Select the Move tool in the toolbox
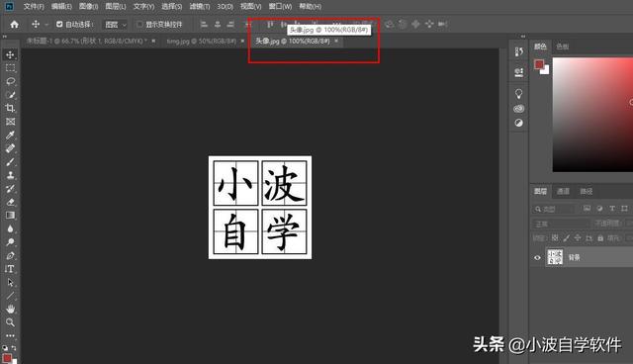This screenshot has width=633, height=364. coord(10,54)
